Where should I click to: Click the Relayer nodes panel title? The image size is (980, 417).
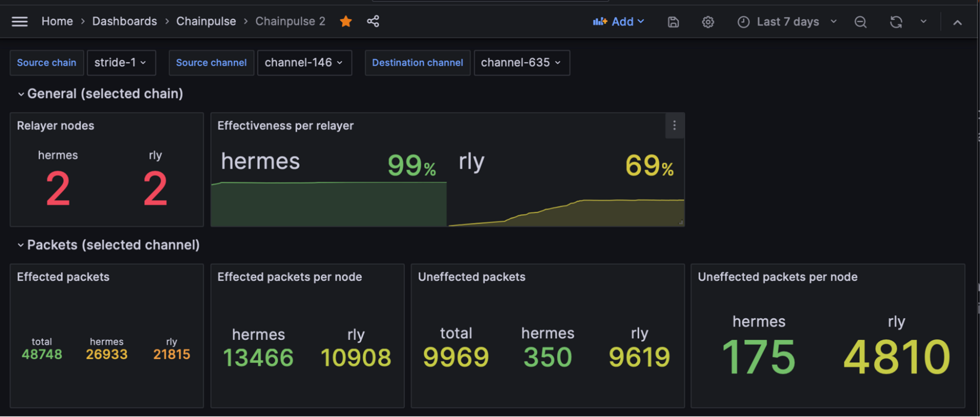point(56,126)
